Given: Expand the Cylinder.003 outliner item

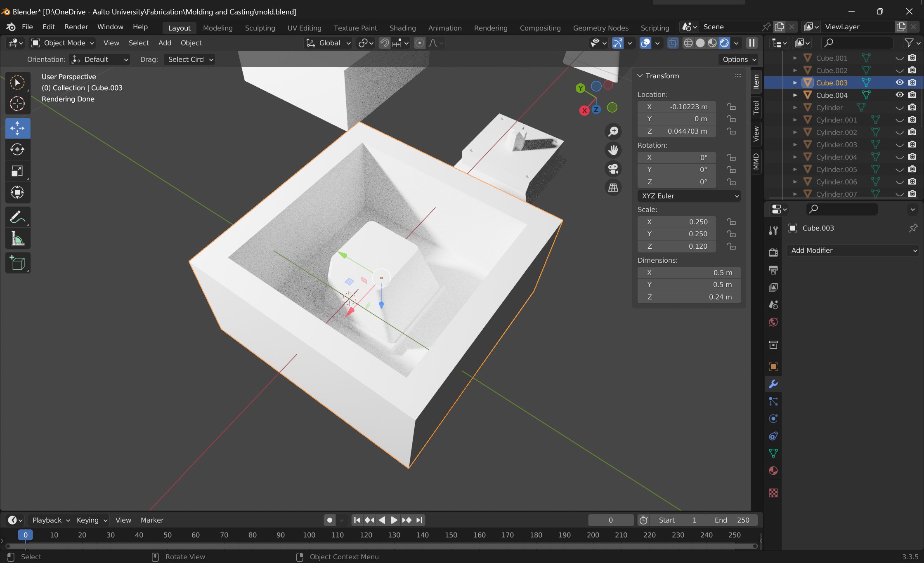Looking at the screenshot, I should click(x=795, y=144).
